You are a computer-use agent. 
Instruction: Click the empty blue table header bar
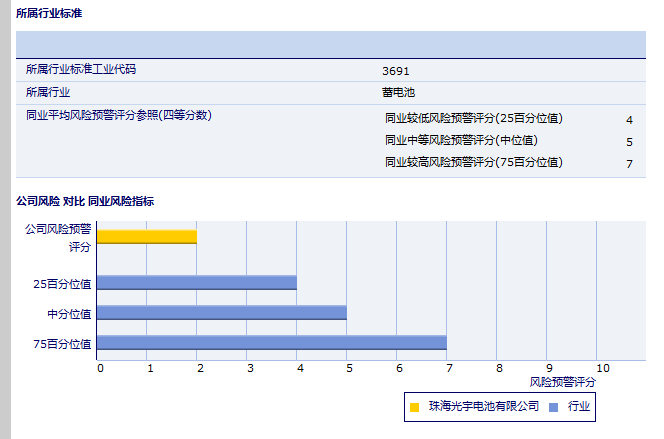pyautogui.click(x=330, y=45)
